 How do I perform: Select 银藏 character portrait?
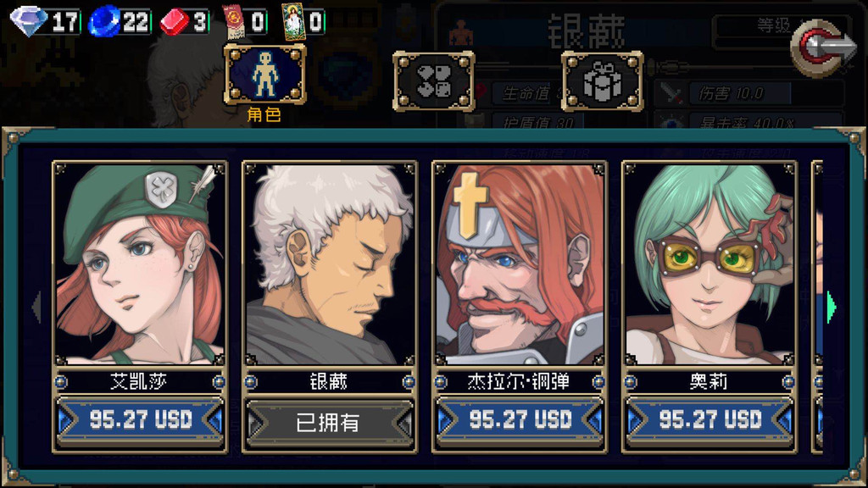(x=330, y=263)
